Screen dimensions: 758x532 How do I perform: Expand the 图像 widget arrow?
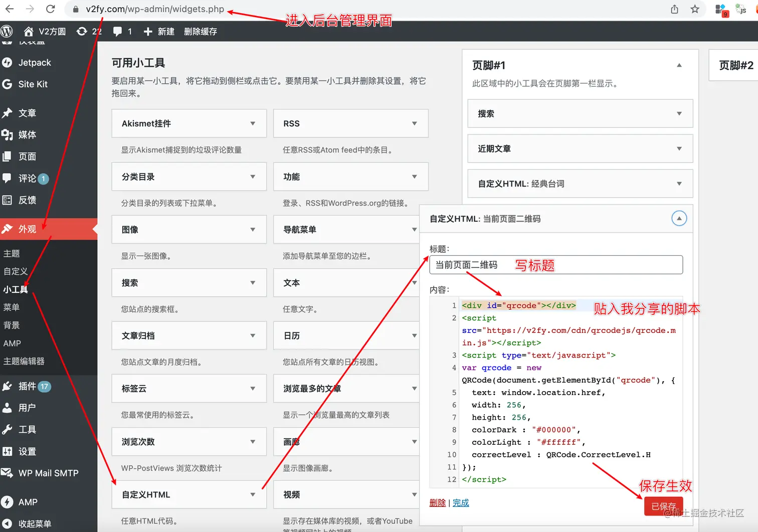pyautogui.click(x=253, y=230)
